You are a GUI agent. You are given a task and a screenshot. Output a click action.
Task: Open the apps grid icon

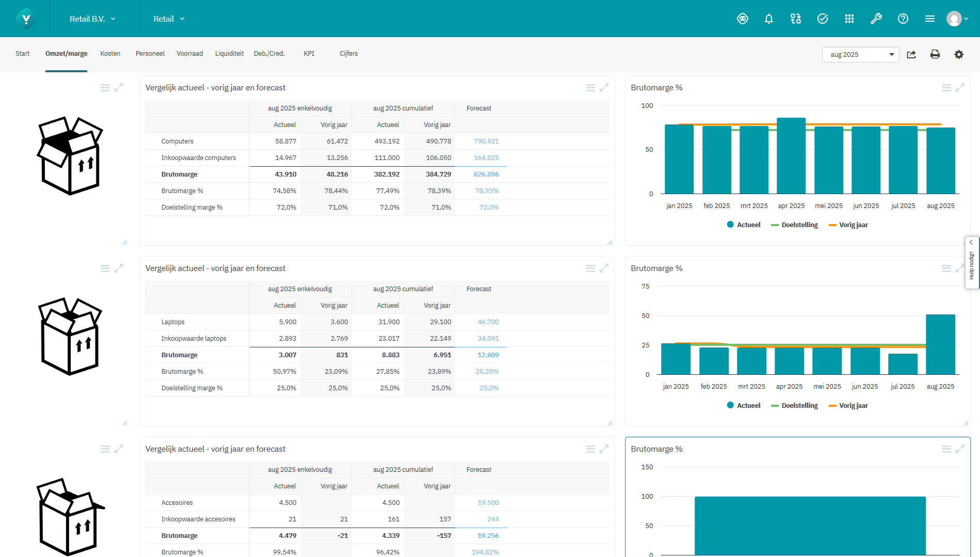(x=849, y=19)
